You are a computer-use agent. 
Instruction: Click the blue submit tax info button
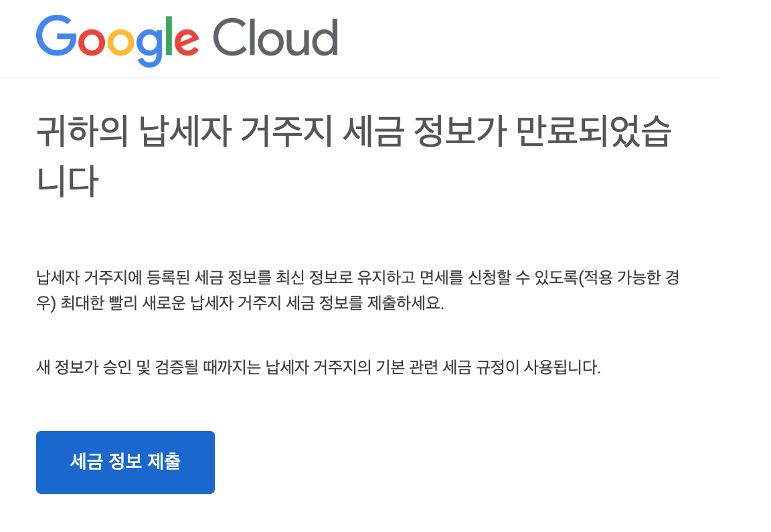pyautogui.click(x=125, y=462)
